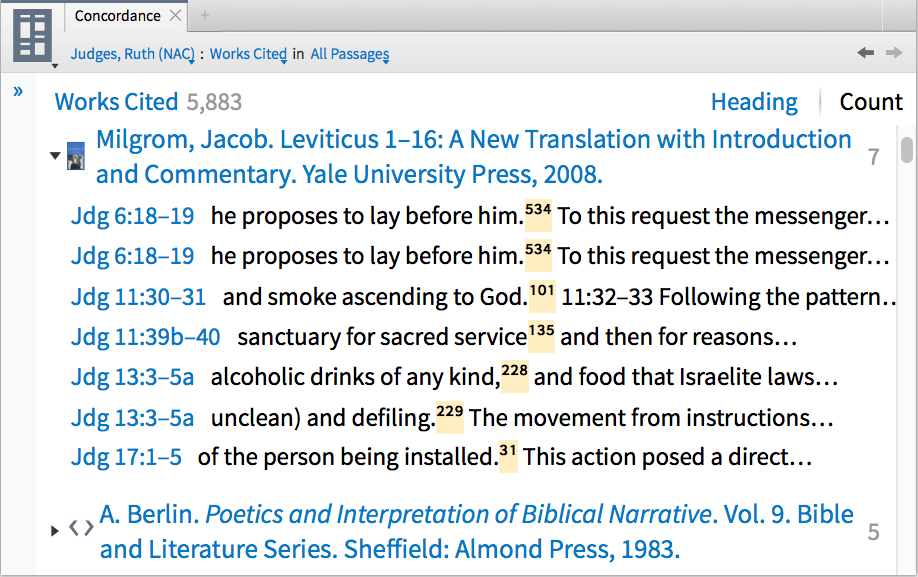This screenshot has height=577, width=918.
Task: Sort results by Heading
Action: point(754,102)
